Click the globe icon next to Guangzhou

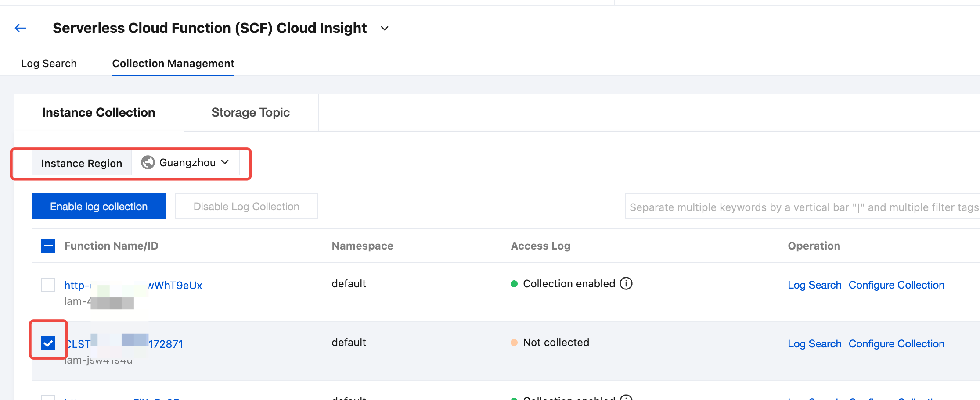point(148,162)
